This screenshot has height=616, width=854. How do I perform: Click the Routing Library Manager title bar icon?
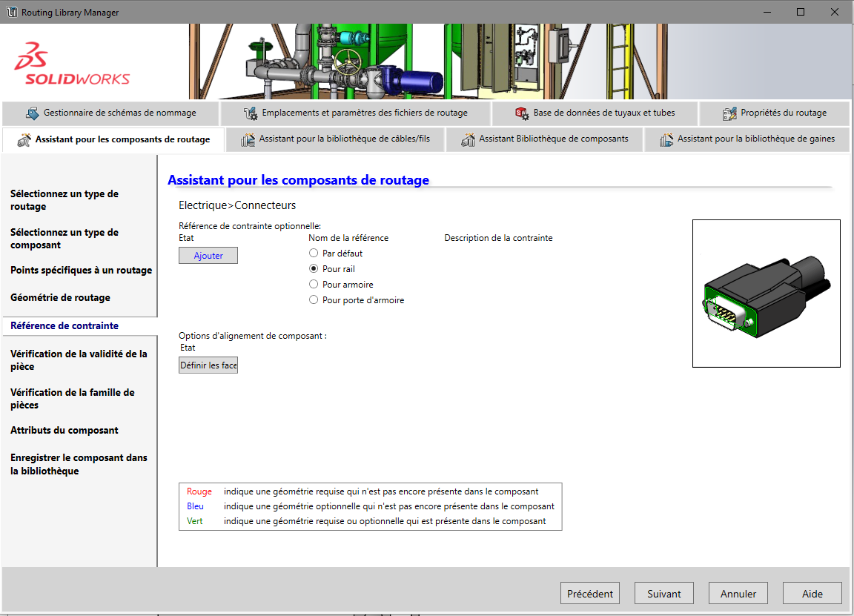11,11
